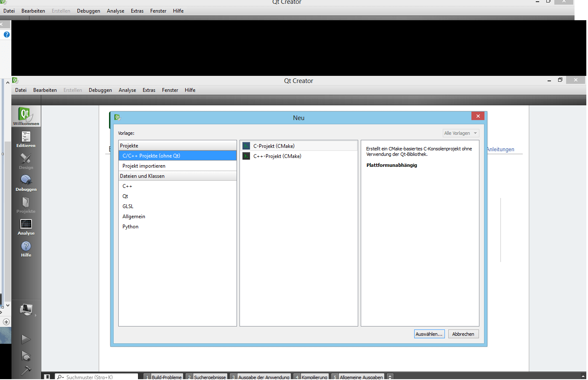Cancel the dialog with Abbrechen
588x380 pixels.
pyautogui.click(x=463, y=334)
